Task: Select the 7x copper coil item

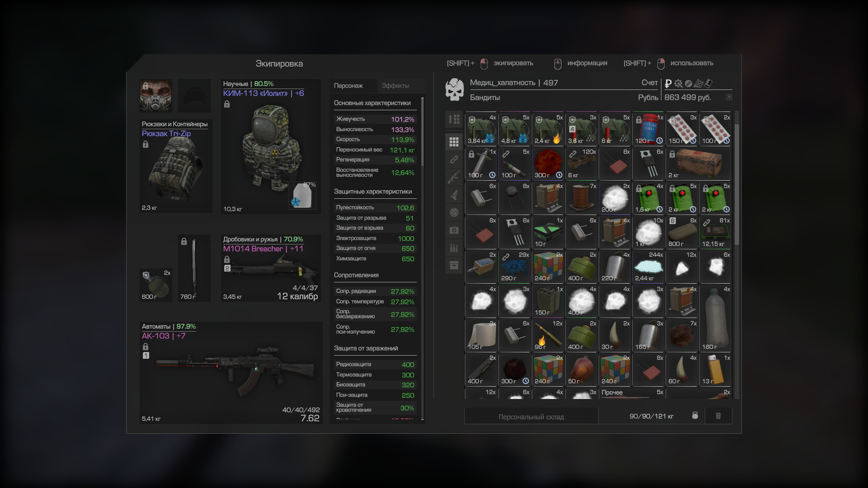Action: (582, 197)
